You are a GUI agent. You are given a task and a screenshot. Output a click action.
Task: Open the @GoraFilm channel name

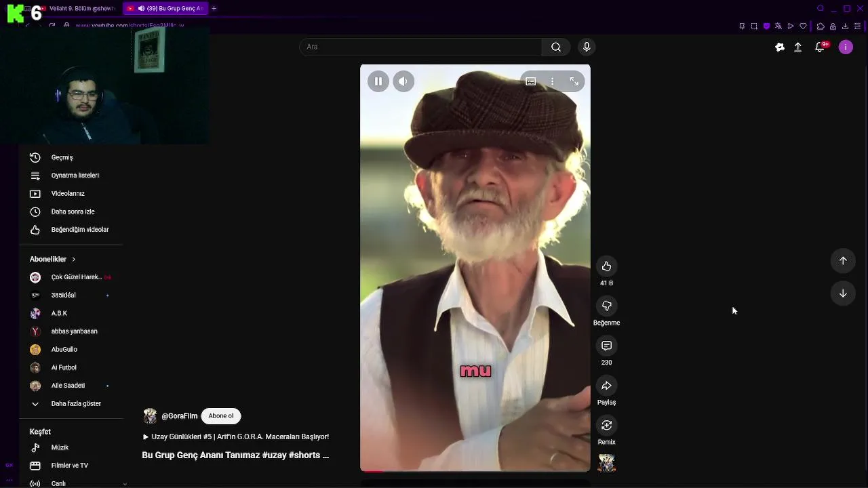pyautogui.click(x=180, y=416)
